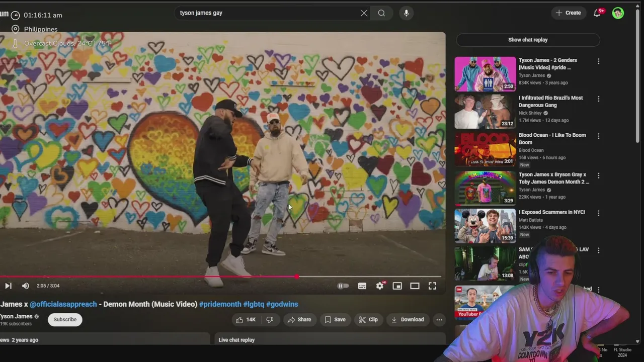The height and width of the screenshot is (362, 644).
Task: Open options for 'Exposed Scammers in NYC' video
Action: (598, 213)
